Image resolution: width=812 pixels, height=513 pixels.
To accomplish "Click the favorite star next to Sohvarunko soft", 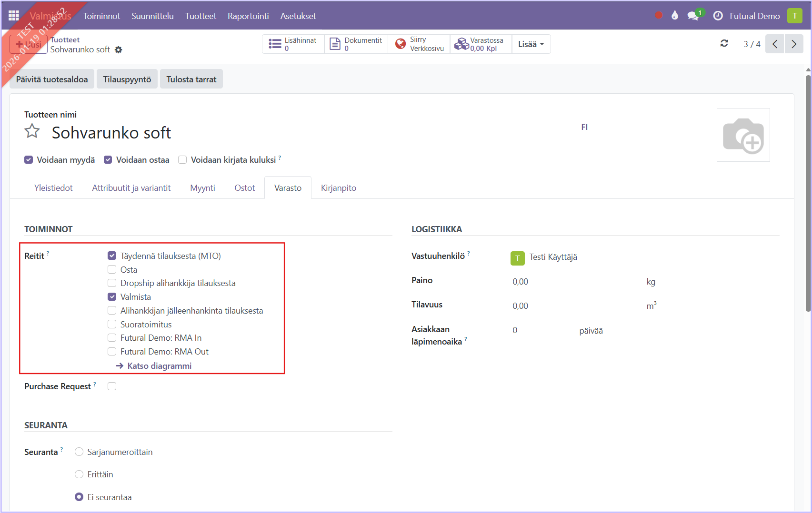I will (32, 131).
